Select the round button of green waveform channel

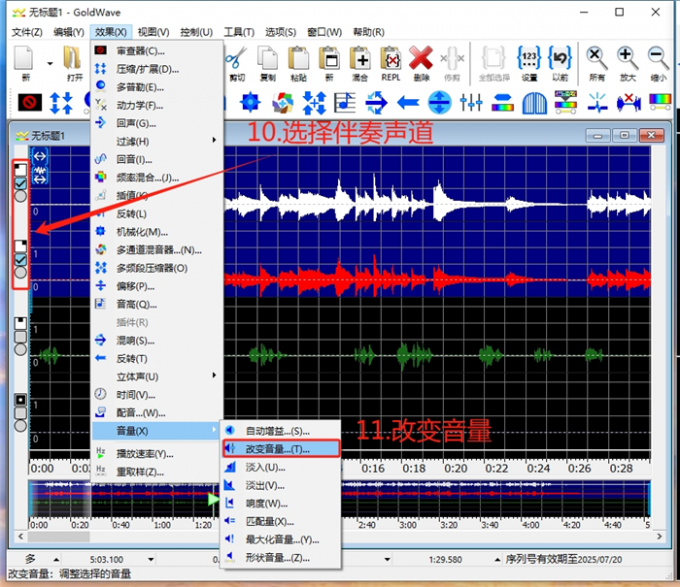(x=20, y=349)
